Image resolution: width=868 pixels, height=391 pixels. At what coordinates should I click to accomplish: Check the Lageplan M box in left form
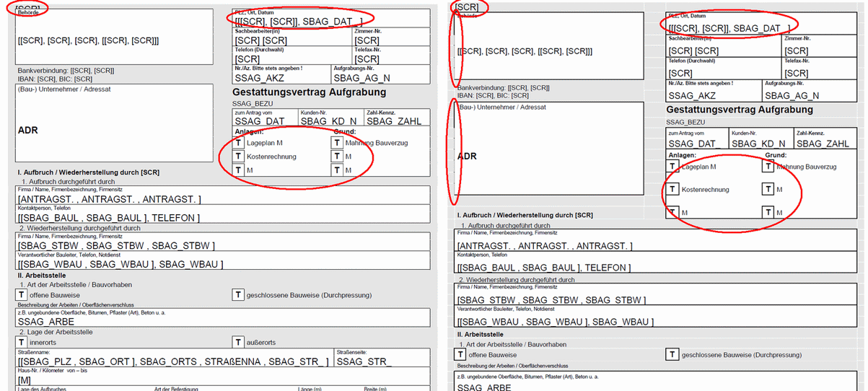(239, 144)
